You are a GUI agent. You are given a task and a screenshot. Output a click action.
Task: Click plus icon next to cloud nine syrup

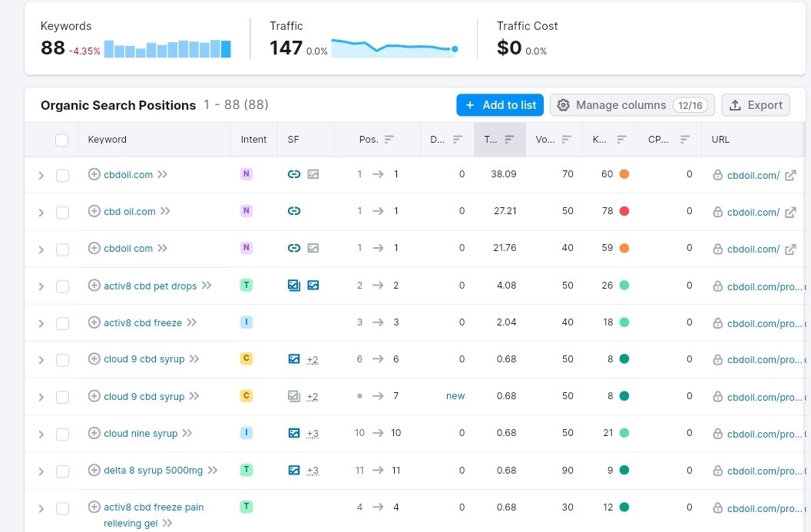point(94,433)
